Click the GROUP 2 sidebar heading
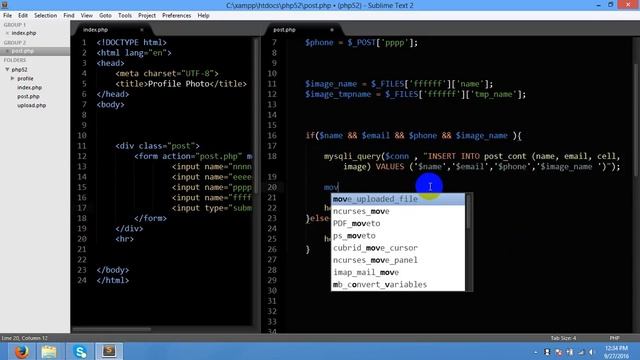The image size is (640, 360). 15,42
